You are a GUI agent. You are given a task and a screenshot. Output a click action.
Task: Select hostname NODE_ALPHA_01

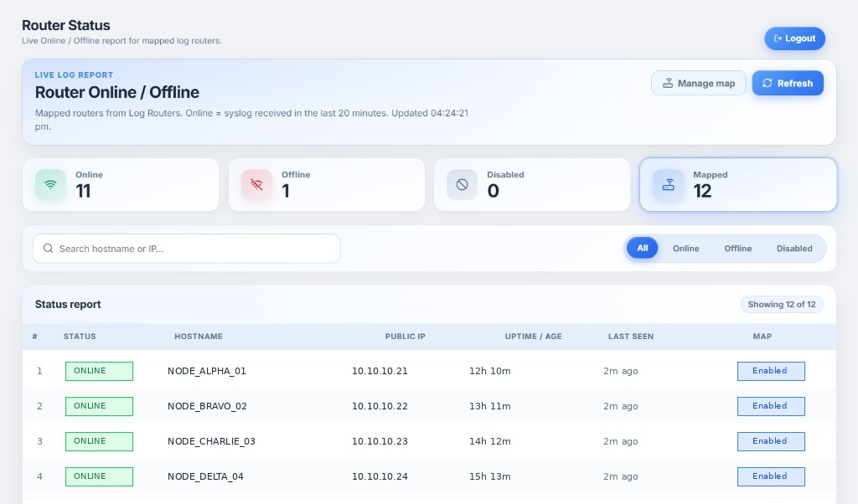pyautogui.click(x=207, y=371)
